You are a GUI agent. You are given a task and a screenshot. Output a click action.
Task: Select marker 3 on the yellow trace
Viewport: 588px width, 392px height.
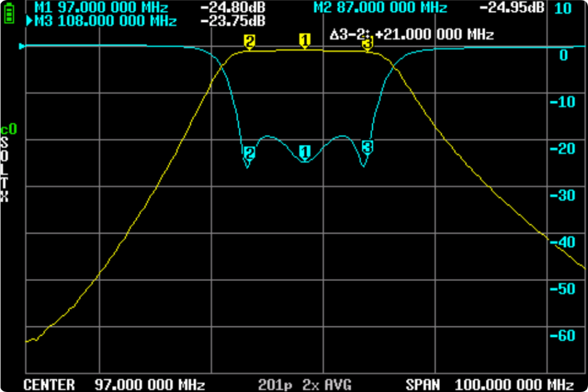tap(367, 43)
